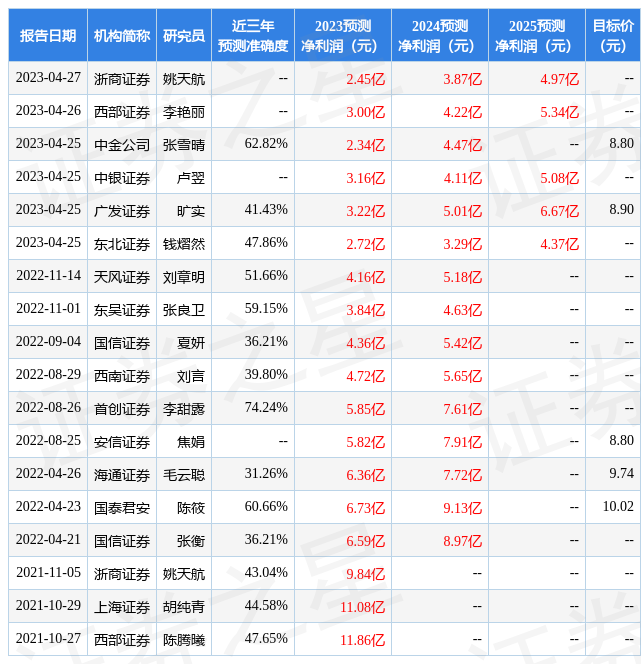Select researcher 钱熠然
The width and height of the screenshot is (641, 664).
[184, 244]
